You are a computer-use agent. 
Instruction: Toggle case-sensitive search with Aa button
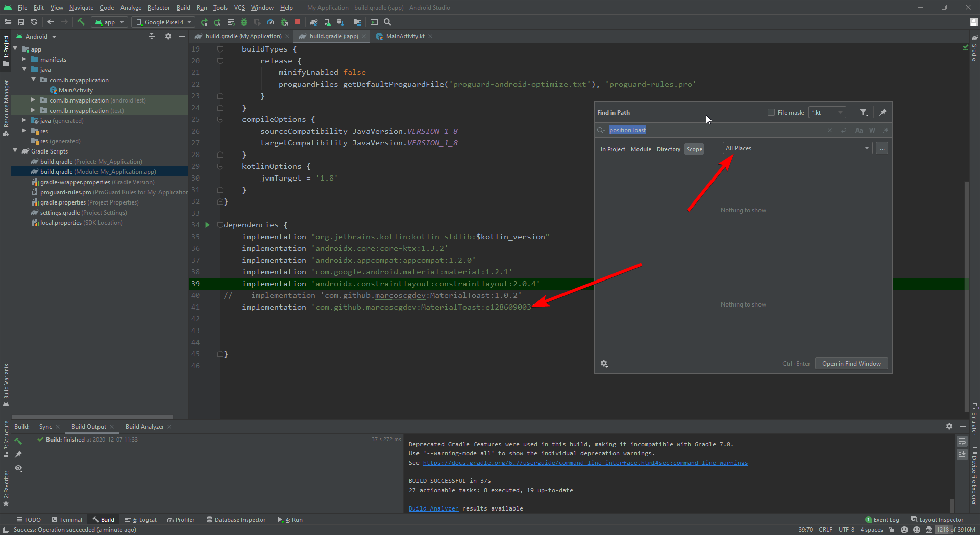(x=859, y=130)
